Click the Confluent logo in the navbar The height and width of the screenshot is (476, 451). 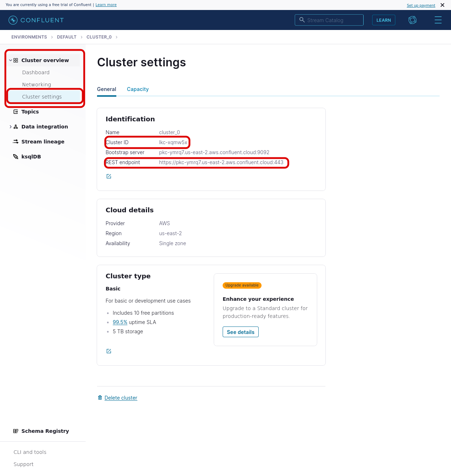pos(13,20)
